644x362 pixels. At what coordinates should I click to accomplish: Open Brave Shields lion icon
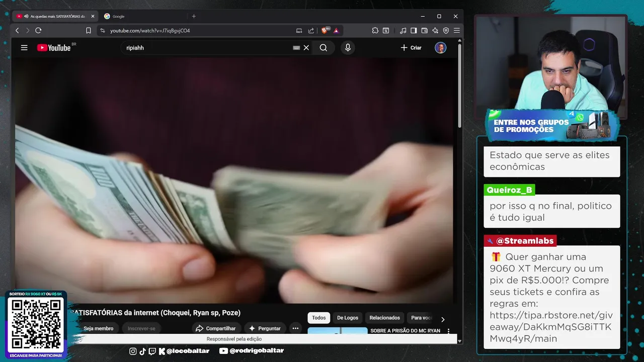pyautogui.click(x=325, y=31)
